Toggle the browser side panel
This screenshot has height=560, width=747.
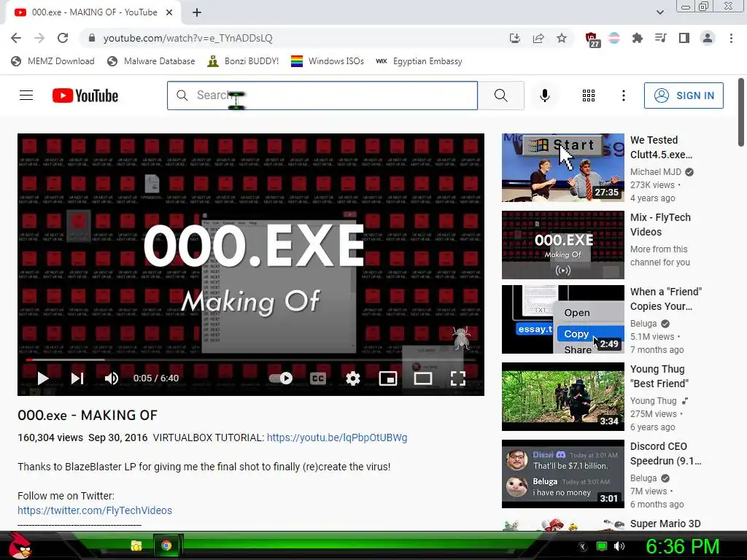(x=684, y=38)
